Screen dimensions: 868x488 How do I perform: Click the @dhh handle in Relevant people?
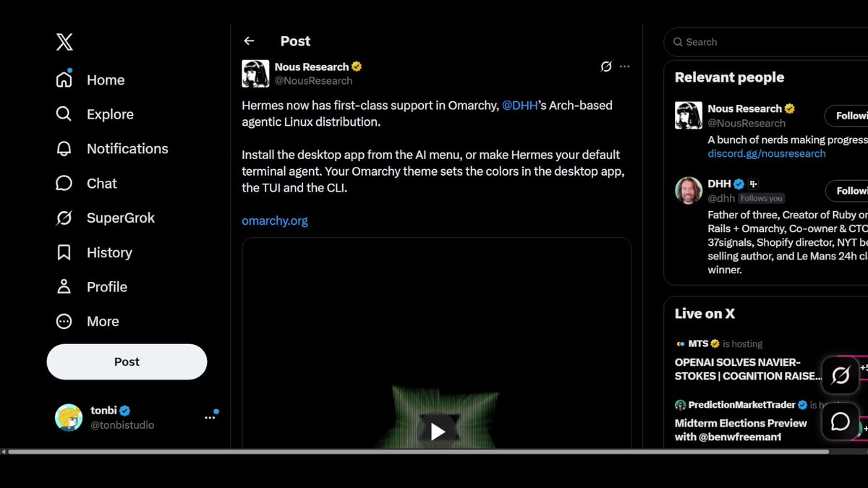pyautogui.click(x=721, y=198)
